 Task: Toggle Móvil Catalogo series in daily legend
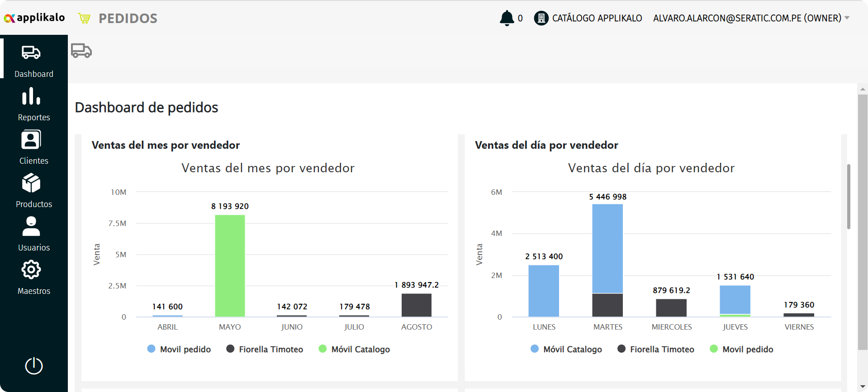pos(566,349)
